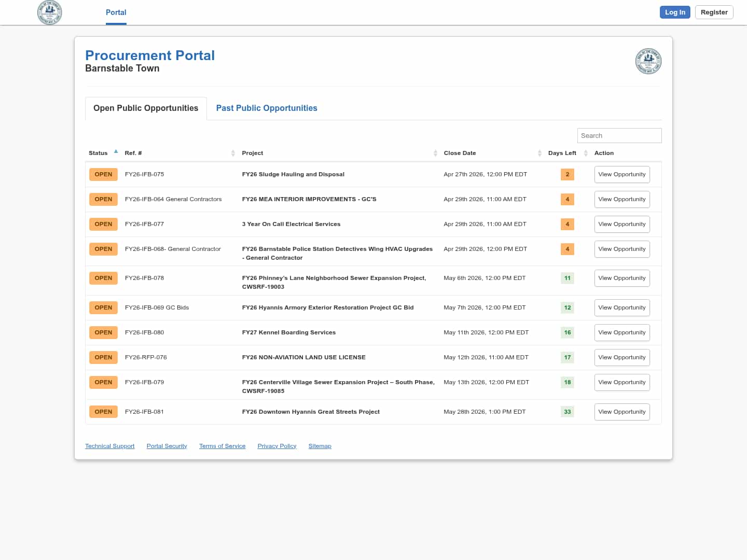The image size is (747, 560).
Task: Click the Barnstable seal beside Procurement Portal title
Action: (x=648, y=61)
